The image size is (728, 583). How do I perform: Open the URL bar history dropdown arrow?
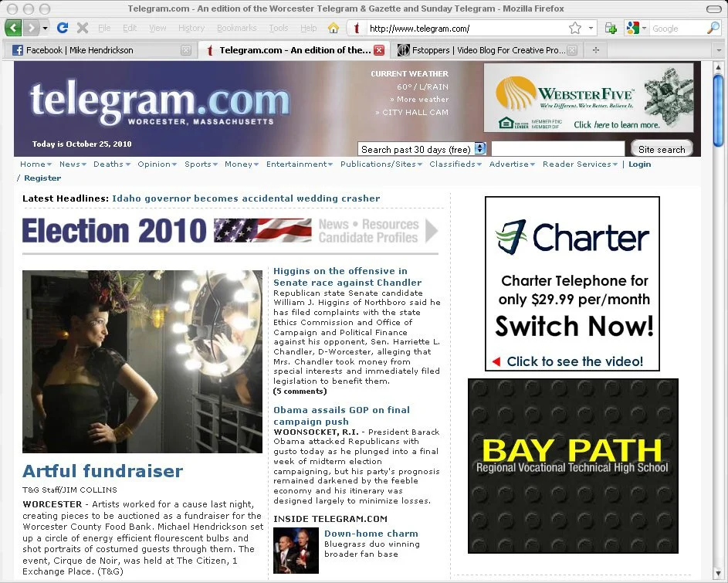pyautogui.click(x=591, y=29)
